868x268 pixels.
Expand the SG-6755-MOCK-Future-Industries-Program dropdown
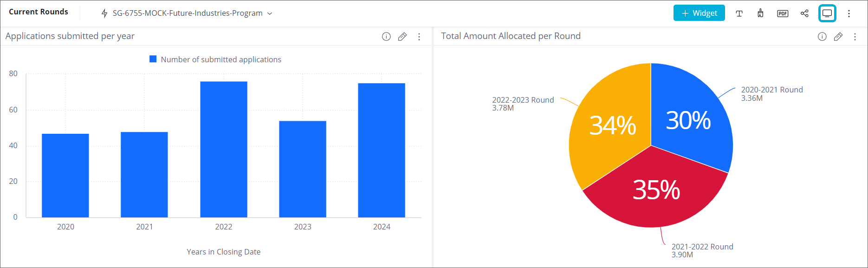click(x=270, y=13)
